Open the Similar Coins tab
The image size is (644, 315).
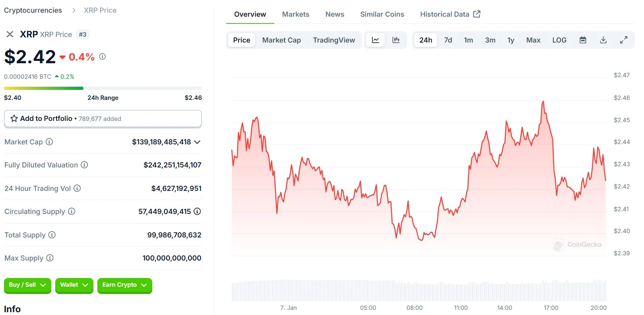pos(382,14)
